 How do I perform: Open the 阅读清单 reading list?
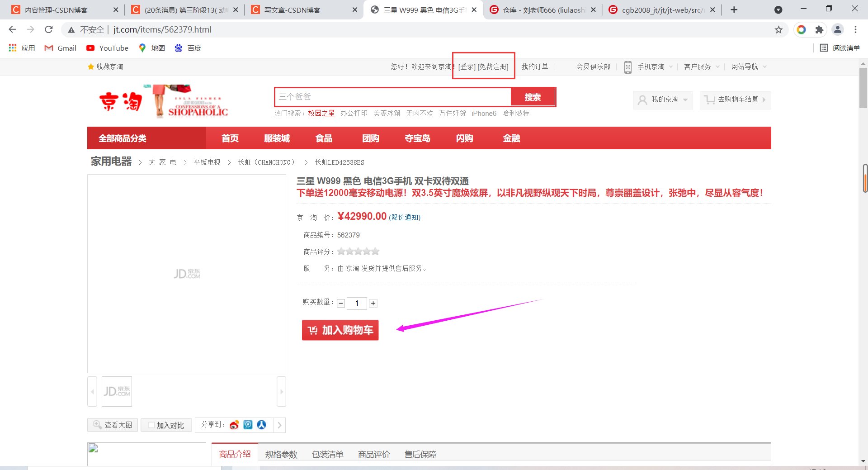point(840,48)
